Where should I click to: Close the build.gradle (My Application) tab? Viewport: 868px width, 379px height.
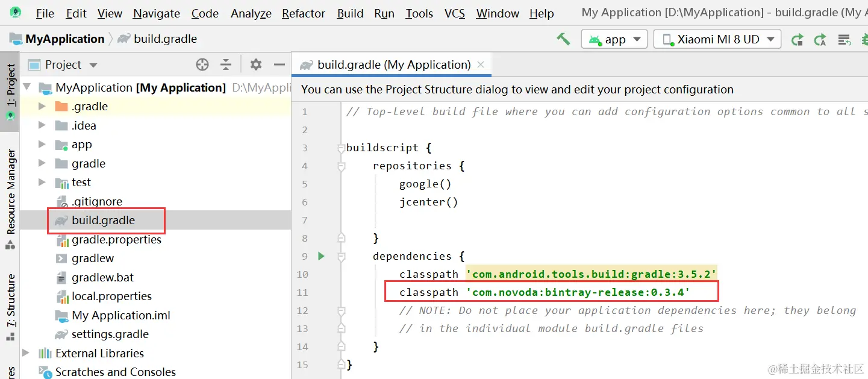480,64
